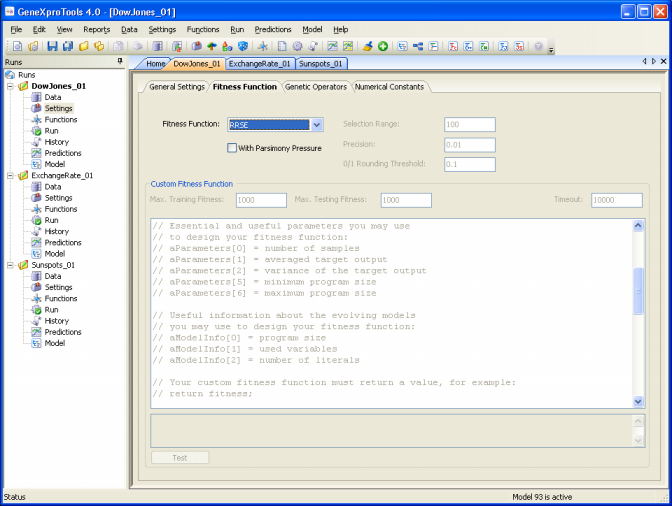
Task: Click the C# code toolbar icon
Action: 484,46
